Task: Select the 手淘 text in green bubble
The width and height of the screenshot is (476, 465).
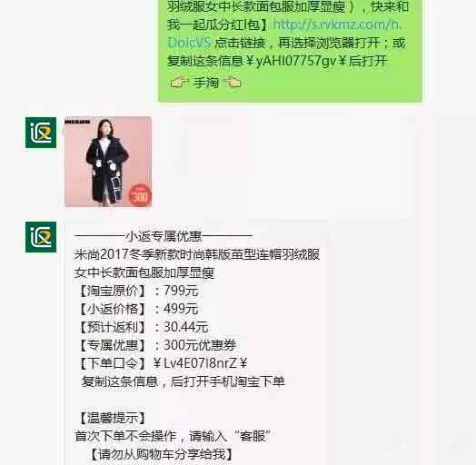Action: coord(206,83)
